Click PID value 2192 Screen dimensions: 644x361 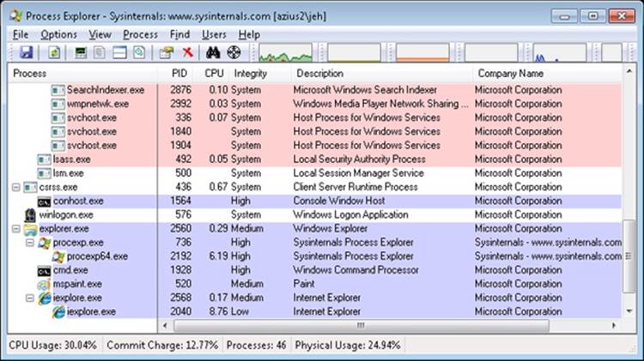(180, 256)
